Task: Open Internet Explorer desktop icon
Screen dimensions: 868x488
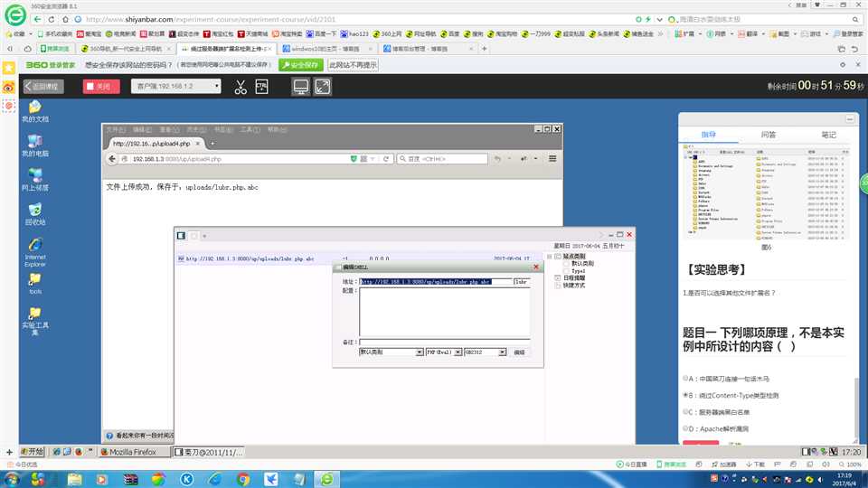Action: pyautogui.click(x=35, y=252)
